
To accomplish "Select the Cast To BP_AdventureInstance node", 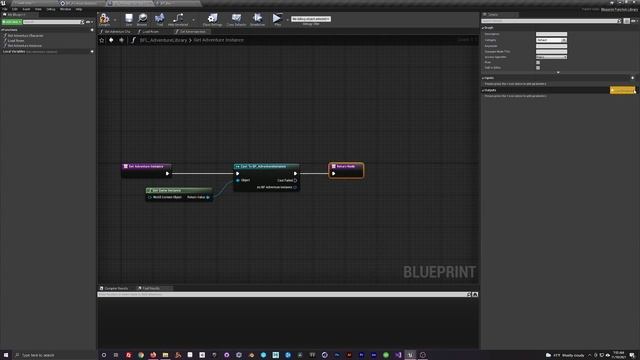I will point(267,177).
